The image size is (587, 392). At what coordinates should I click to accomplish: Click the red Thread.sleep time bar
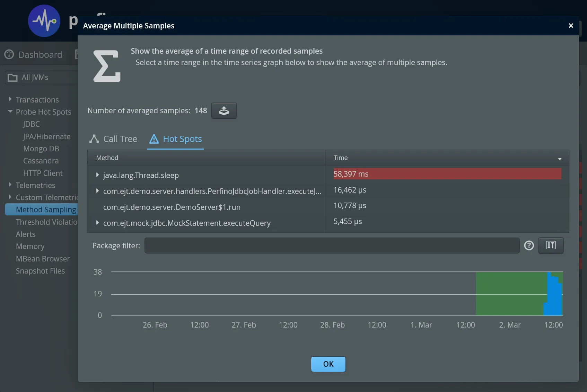(447, 174)
